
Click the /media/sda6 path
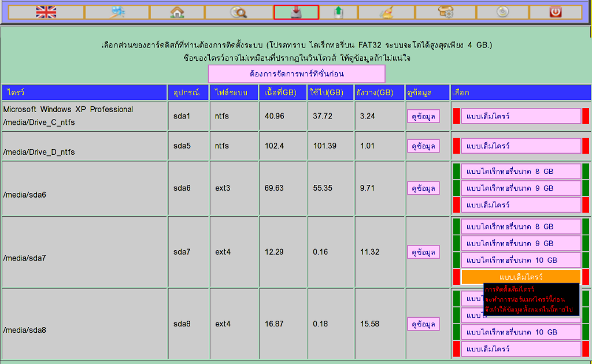click(24, 195)
